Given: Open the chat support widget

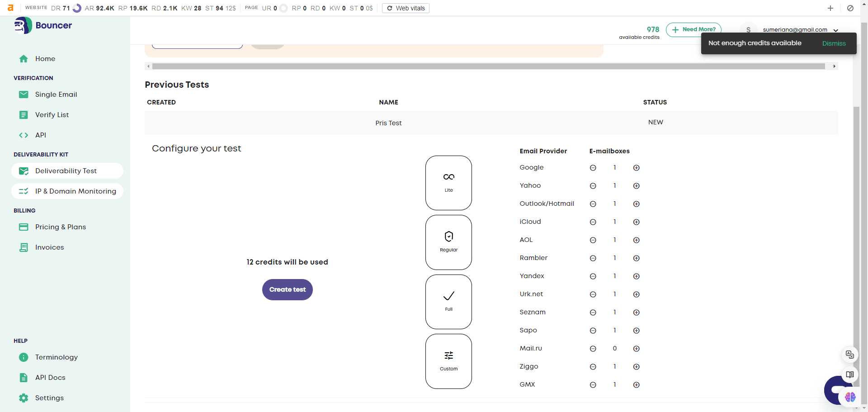Looking at the screenshot, I should [x=835, y=389].
